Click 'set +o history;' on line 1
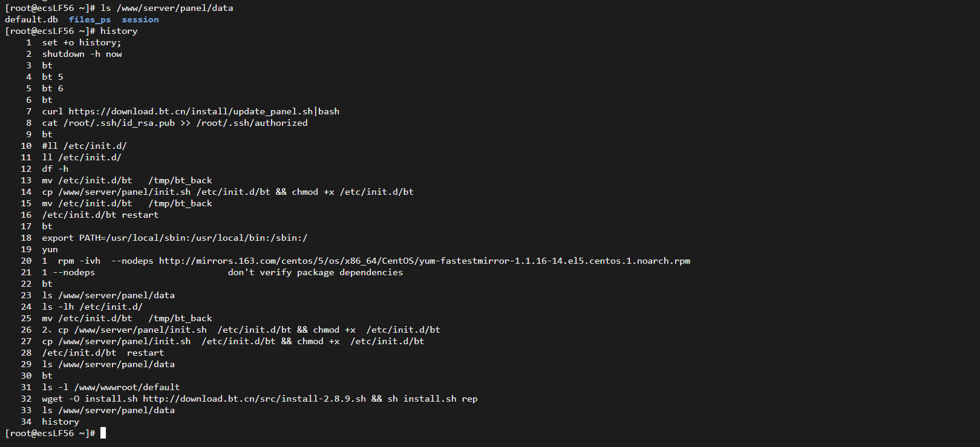 pos(82,42)
